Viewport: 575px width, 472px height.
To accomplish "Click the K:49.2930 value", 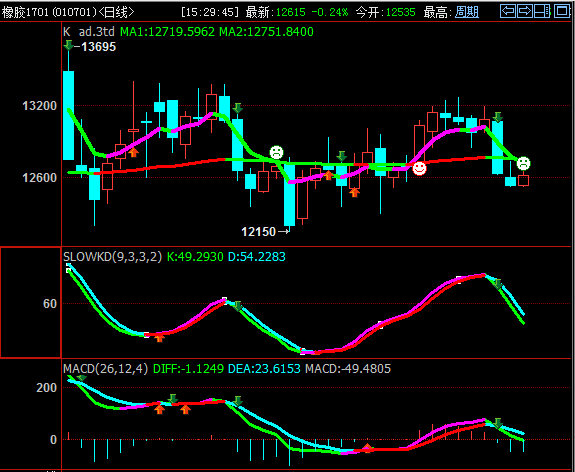I will (x=195, y=256).
